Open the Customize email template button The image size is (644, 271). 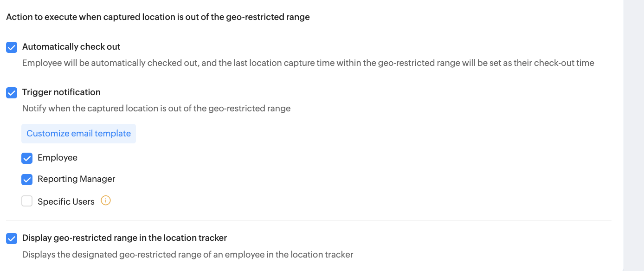78,134
